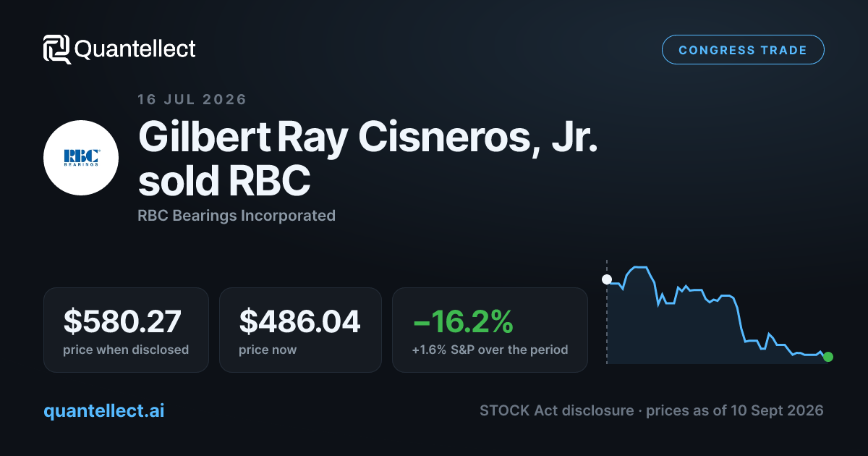868x456 pixels.
Task: Click the white start dot on chart
Action: tap(607, 279)
